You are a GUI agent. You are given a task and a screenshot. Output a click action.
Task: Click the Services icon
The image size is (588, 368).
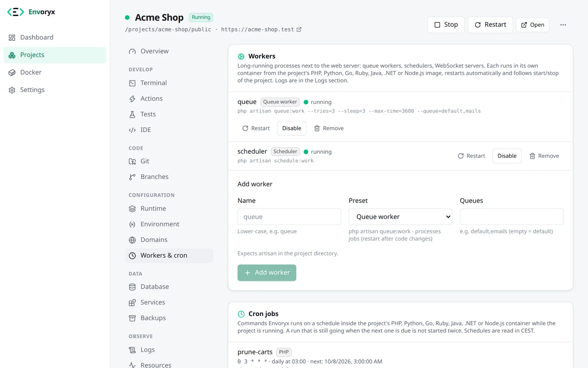click(132, 303)
